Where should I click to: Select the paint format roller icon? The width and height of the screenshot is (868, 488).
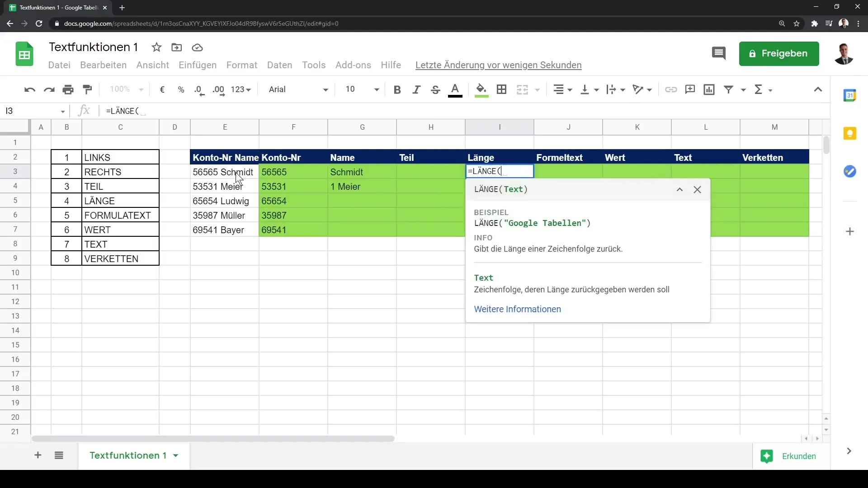88,89
